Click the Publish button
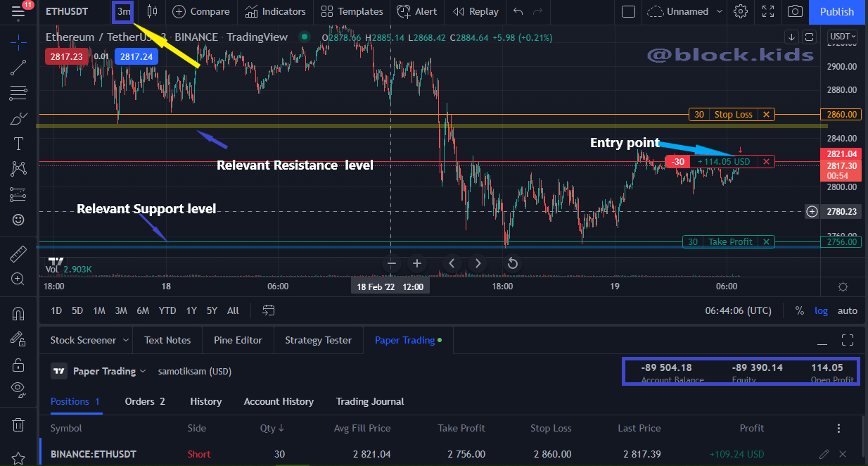The width and height of the screenshot is (868, 466). point(837,12)
